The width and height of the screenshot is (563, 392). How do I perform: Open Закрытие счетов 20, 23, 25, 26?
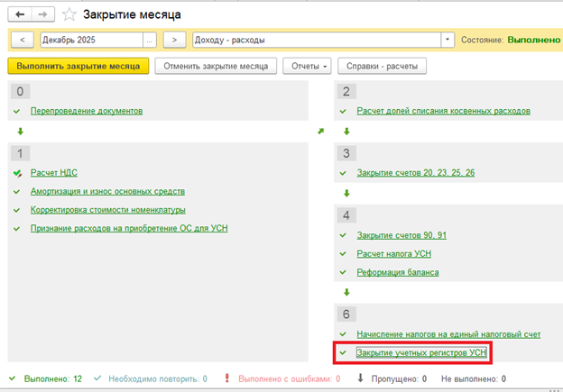pos(416,173)
